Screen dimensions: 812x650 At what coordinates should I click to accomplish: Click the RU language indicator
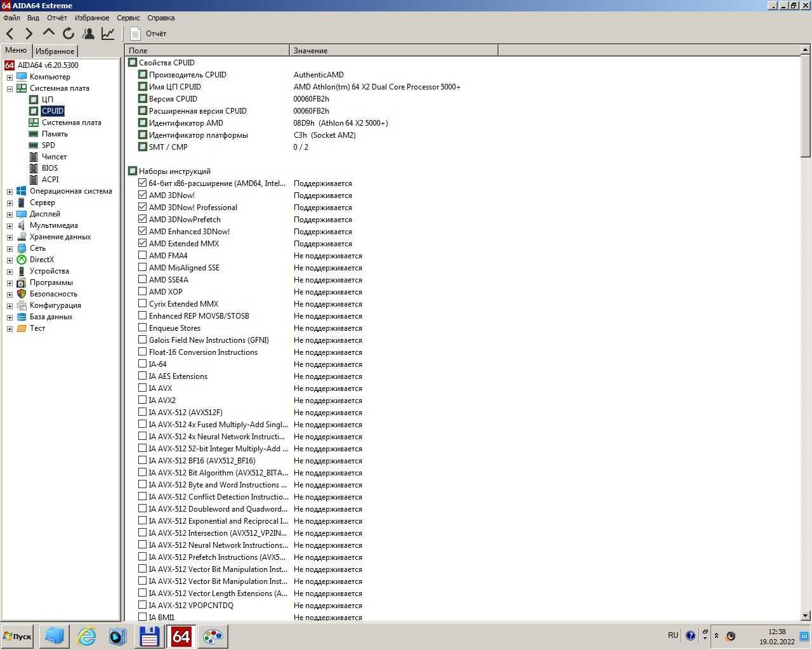(x=673, y=635)
